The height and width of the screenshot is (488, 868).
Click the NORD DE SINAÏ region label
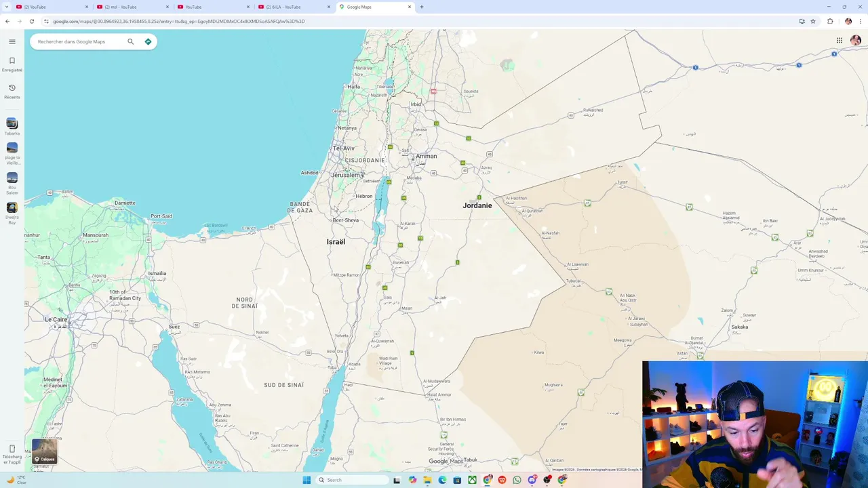tap(245, 302)
